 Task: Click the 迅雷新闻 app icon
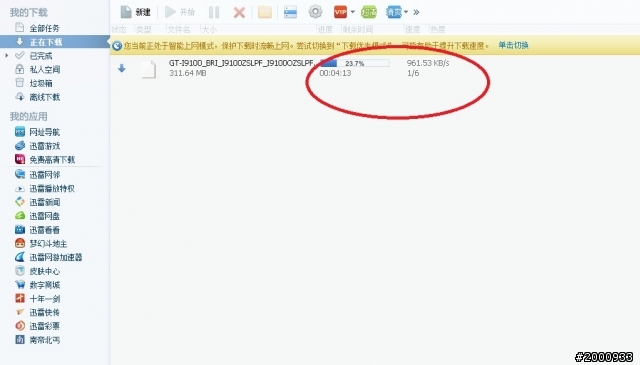20,202
